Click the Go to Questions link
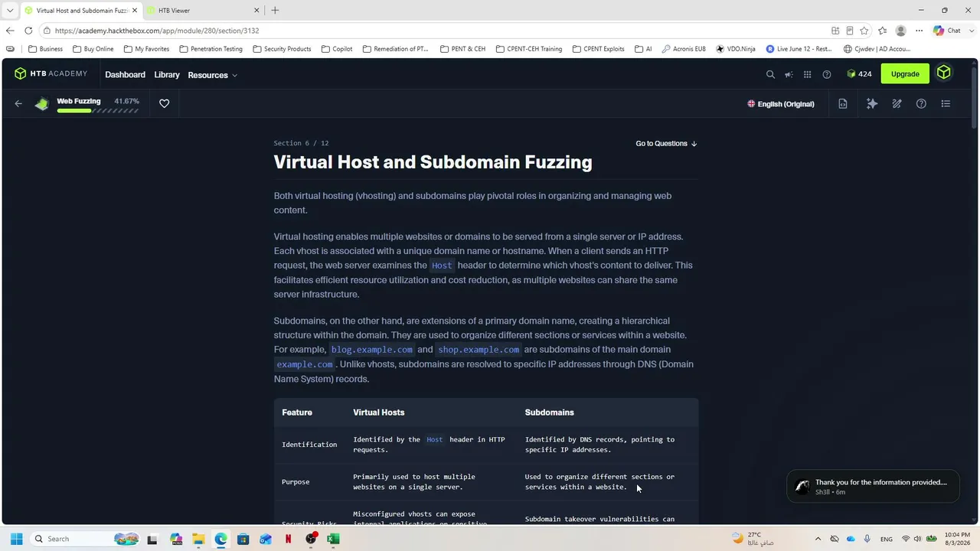980x551 pixels. point(666,143)
